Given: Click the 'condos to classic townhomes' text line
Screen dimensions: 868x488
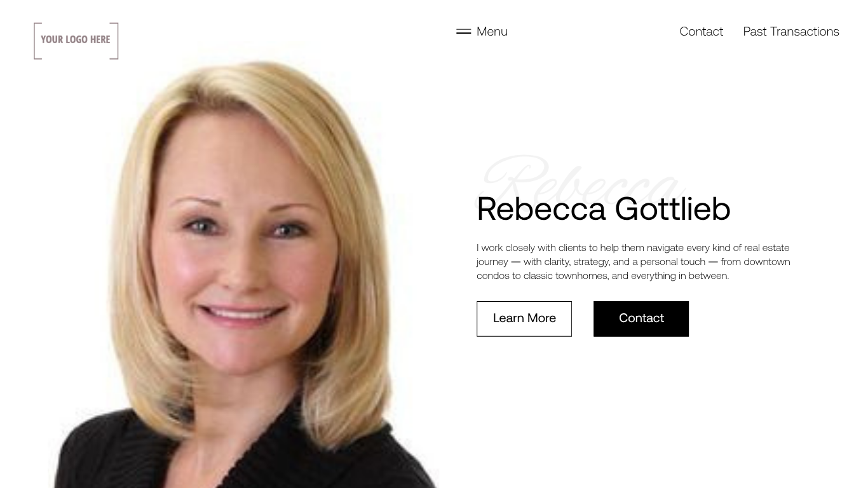Looking at the screenshot, I should coord(602,276).
